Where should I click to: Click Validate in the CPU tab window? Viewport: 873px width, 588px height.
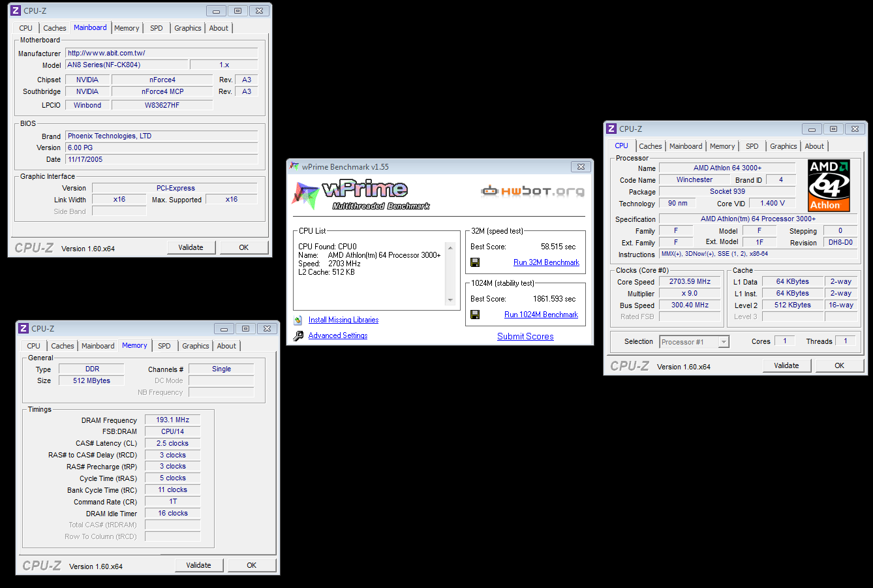[x=786, y=365]
